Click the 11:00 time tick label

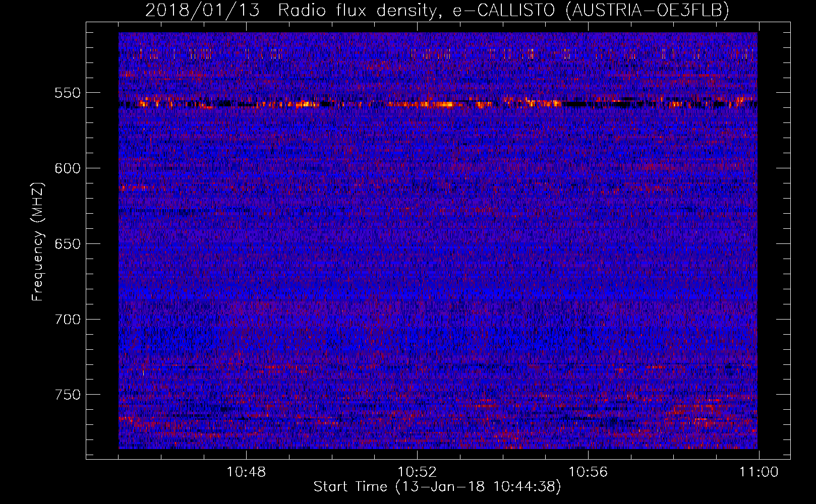pyautogui.click(x=759, y=472)
